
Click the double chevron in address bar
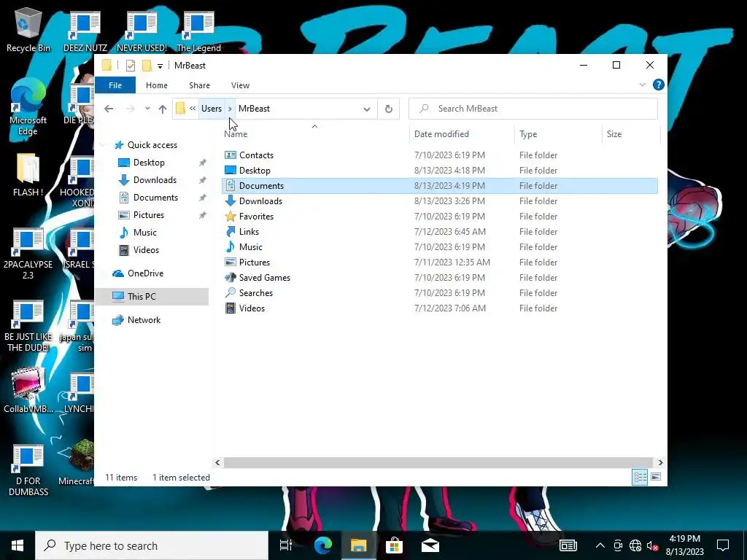pos(193,109)
